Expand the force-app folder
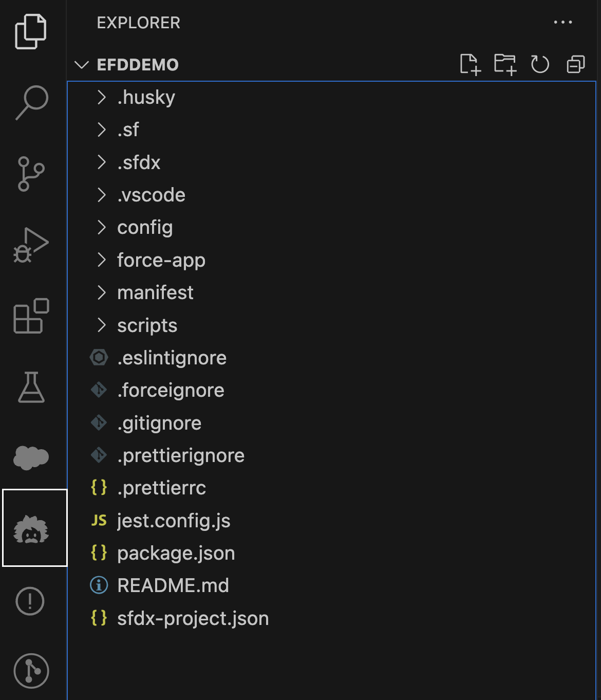This screenshot has height=700, width=601. 161,260
